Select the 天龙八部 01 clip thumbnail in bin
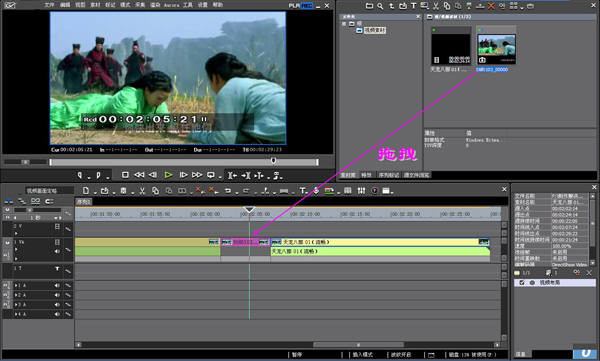Viewport: 600px width, 361px height. (x=451, y=46)
